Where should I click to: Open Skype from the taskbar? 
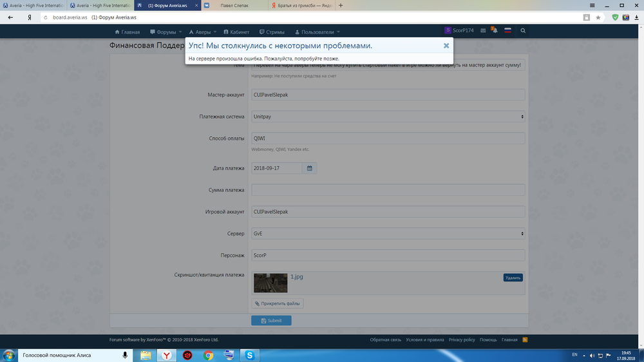click(249, 355)
